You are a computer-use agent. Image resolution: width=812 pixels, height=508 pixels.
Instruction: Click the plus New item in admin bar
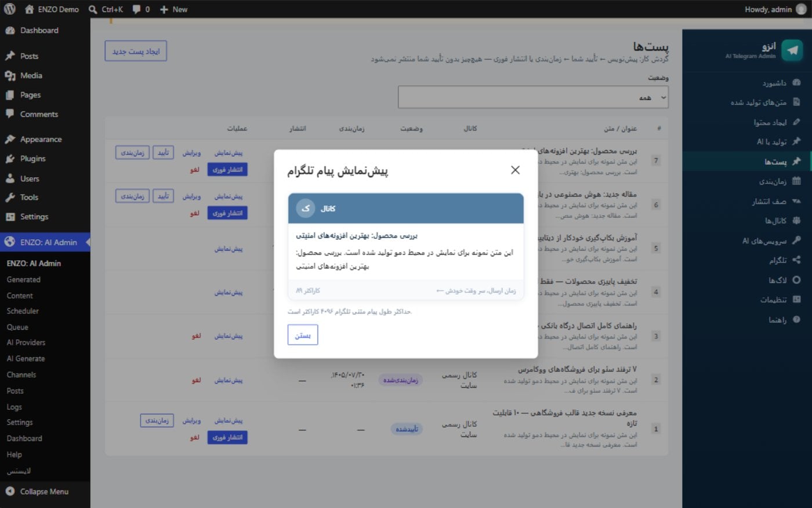click(x=173, y=9)
